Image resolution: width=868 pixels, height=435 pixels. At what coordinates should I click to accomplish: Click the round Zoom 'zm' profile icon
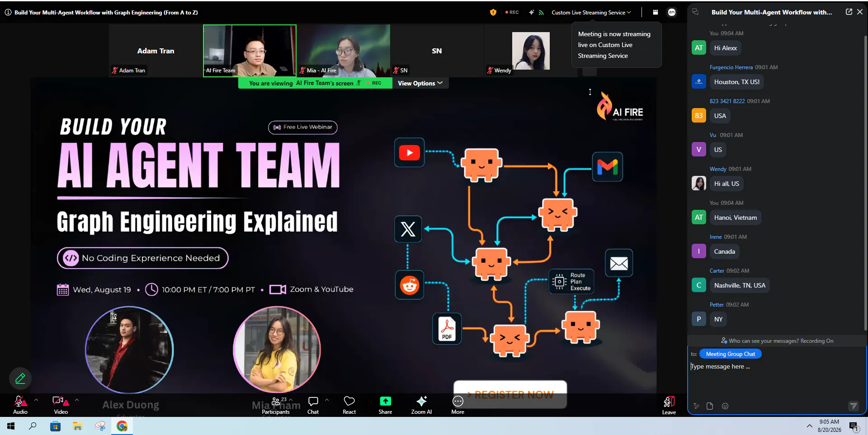pos(672,12)
